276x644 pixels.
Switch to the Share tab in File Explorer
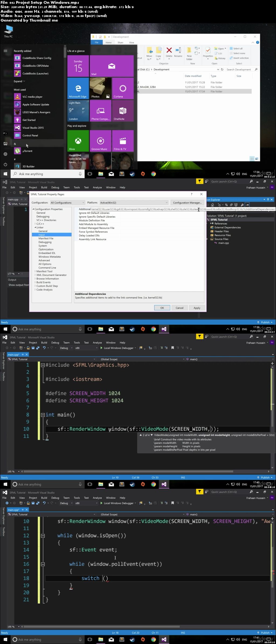pyautogui.click(x=120, y=42)
